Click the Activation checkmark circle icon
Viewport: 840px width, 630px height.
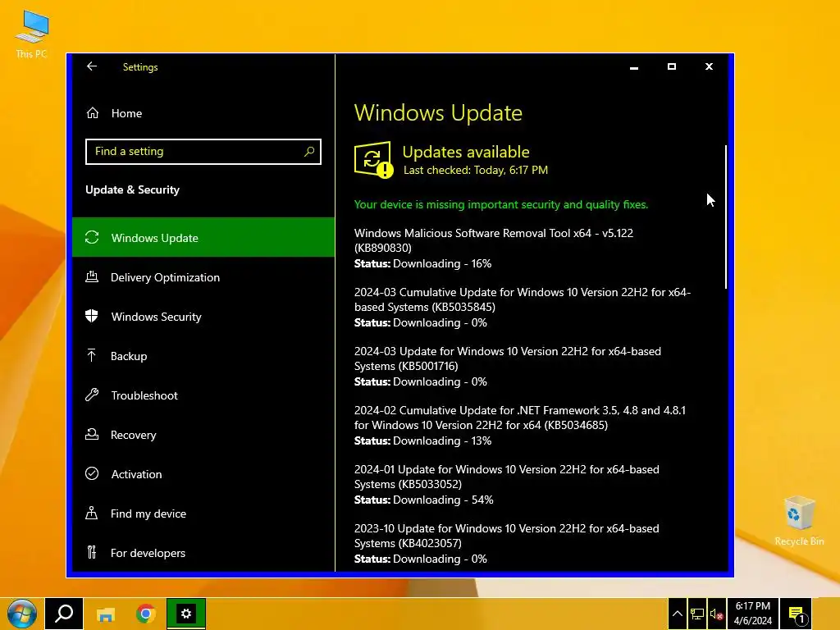92,473
